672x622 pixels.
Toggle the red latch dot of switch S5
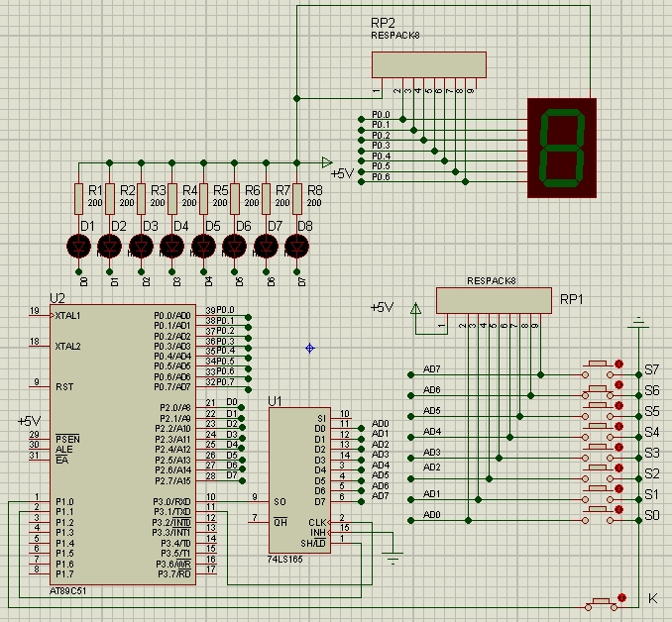[x=618, y=406]
